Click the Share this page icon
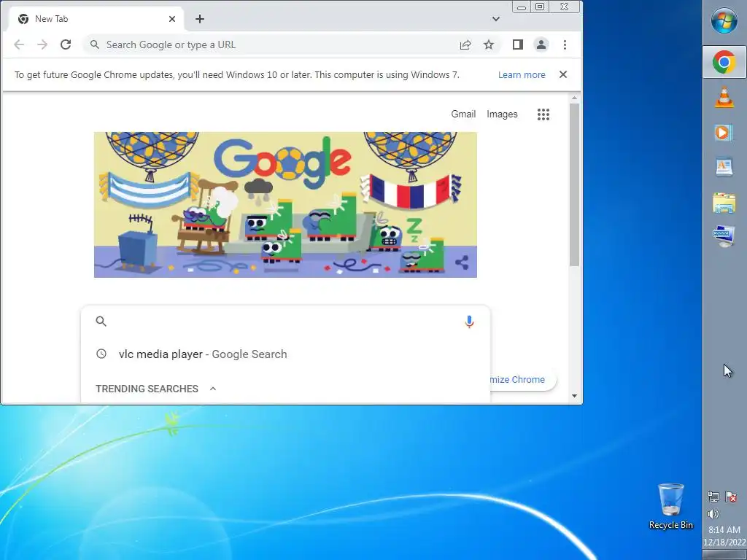The image size is (747, 560). click(x=465, y=44)
